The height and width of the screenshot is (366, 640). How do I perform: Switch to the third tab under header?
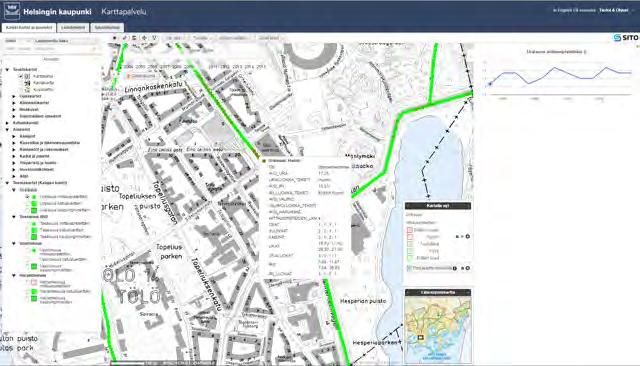coord(107,28)
